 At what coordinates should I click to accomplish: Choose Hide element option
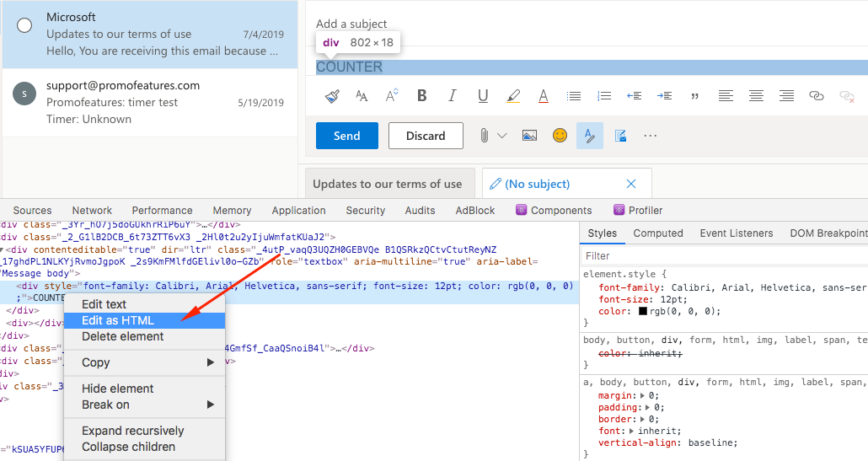click(x=144, y=389)
